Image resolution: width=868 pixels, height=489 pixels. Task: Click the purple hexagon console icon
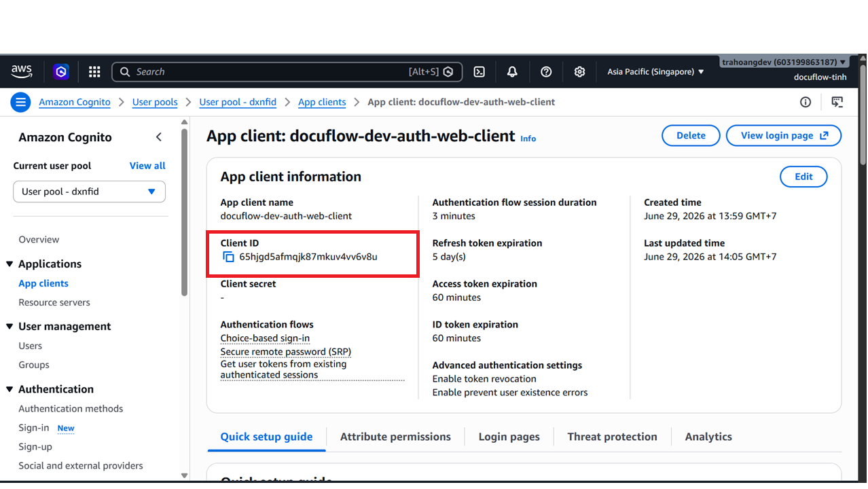(x=61, y=71)
